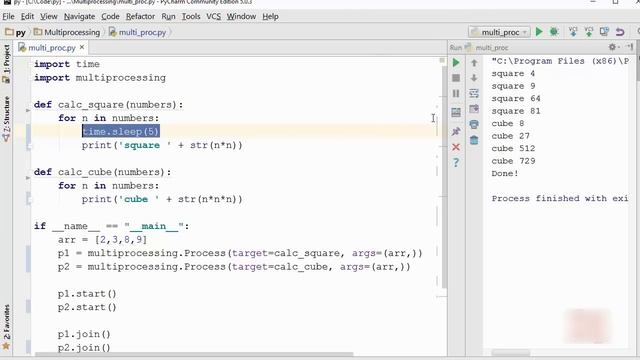This screenshot has height=360, width=640.
Task: Click fold end marker beside square print line
Action: (x=28, y=146)
